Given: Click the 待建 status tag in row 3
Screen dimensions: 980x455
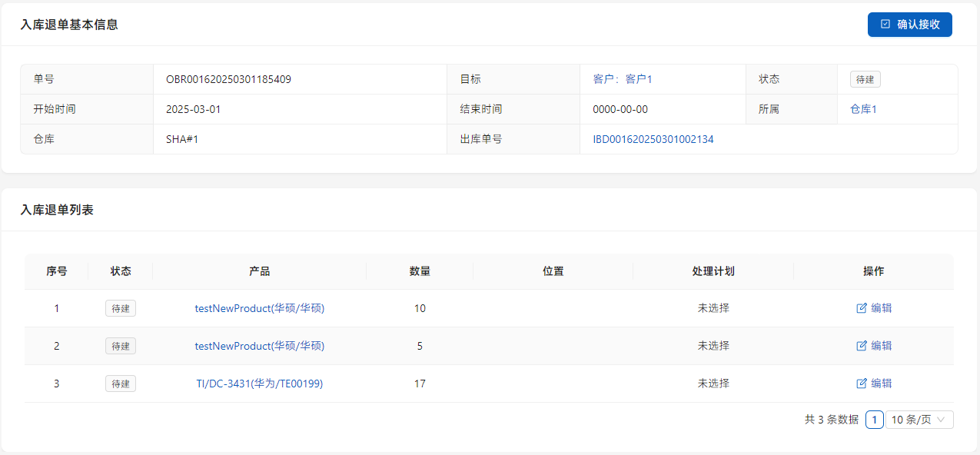Looking at the screenshot, I should pos(121,384).
